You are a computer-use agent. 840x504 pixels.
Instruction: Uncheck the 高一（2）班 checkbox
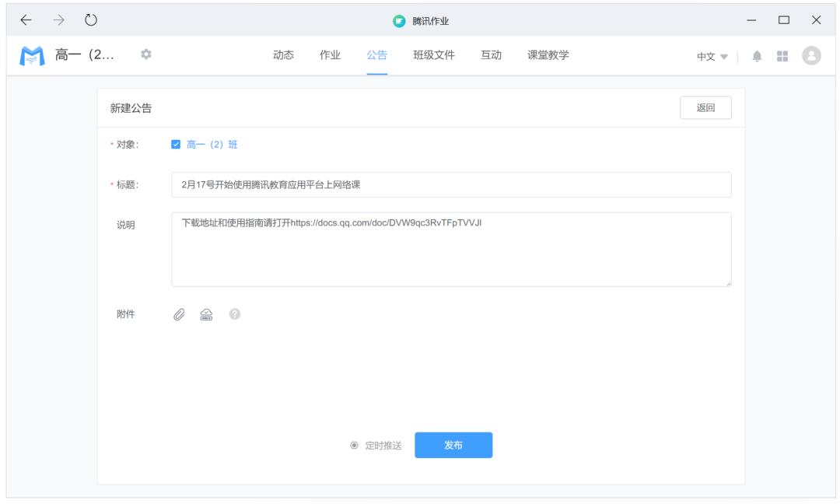point(176,145)
